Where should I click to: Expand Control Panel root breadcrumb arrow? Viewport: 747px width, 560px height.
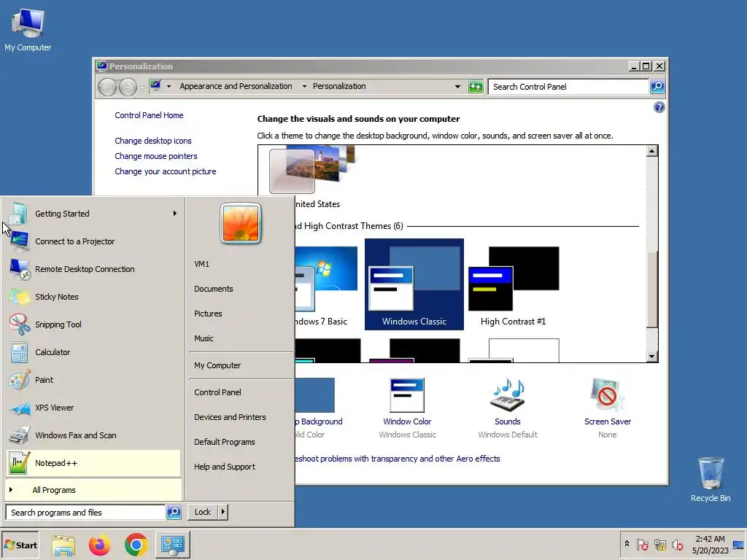169,86
